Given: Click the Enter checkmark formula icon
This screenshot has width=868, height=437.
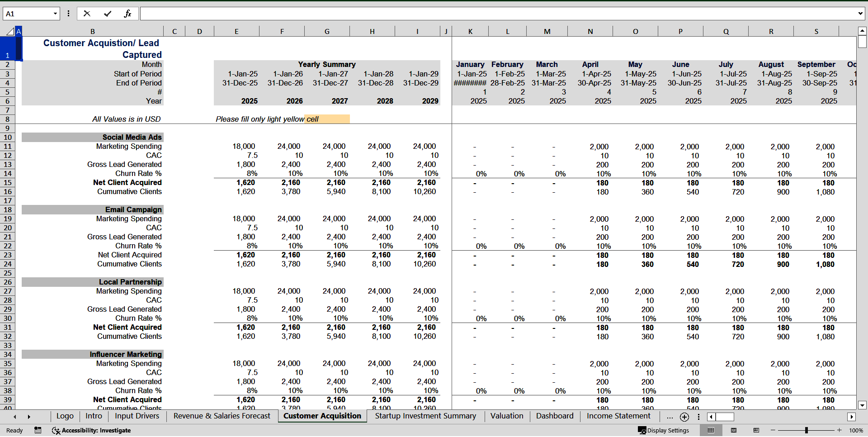Looking at the screenshot, I should tap(108, 14).
